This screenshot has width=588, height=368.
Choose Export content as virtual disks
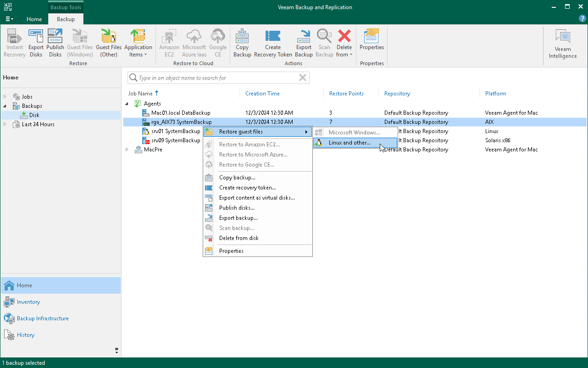click(257, 198)
